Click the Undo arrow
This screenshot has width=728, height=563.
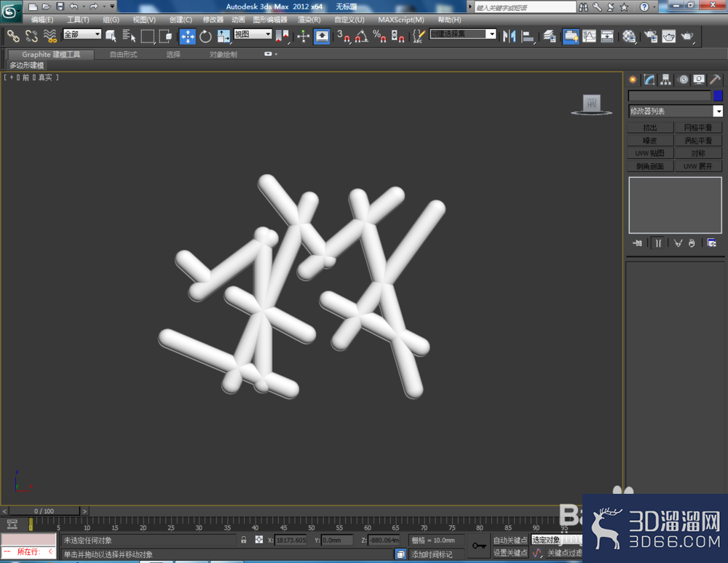74,7
